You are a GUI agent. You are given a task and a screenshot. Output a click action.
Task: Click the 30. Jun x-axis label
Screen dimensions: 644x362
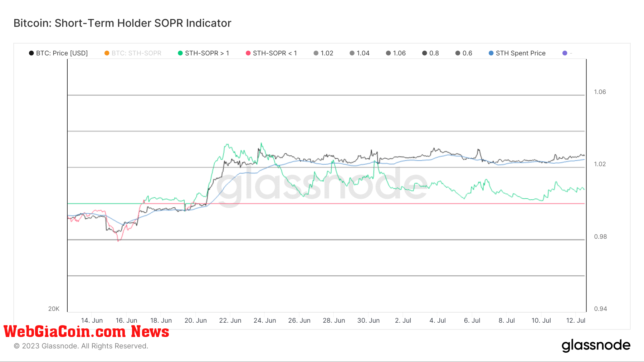pyautogui.click(x=369, y=321)
